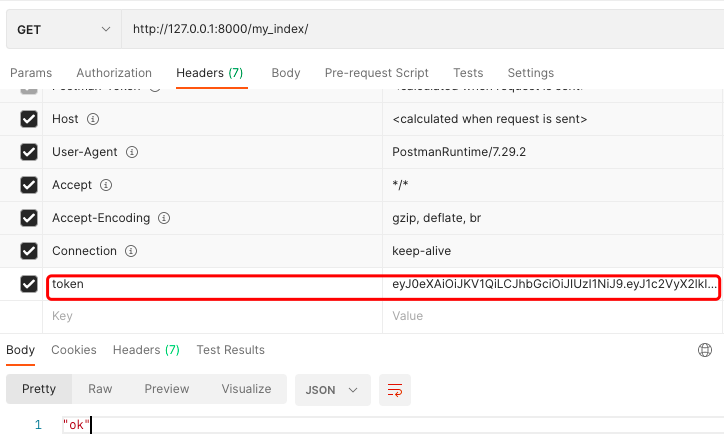Viewport: 724px width, 443px height.
Task: Select the Raw response view
Action: (x=100, y=389)
